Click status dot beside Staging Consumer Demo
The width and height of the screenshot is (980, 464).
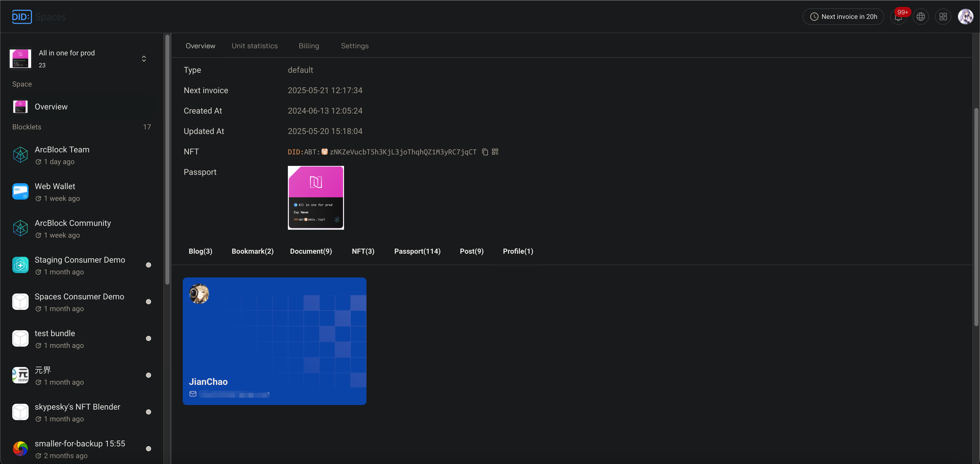point(148,265)
